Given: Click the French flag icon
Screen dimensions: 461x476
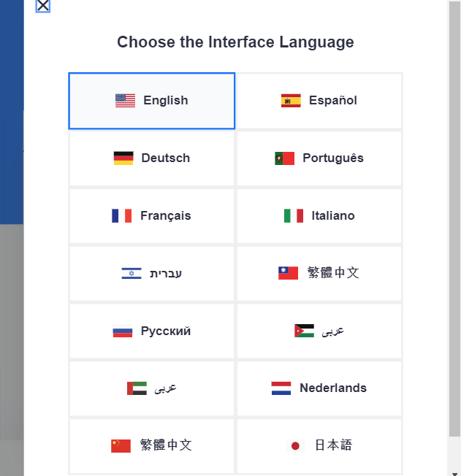Looking at the screenshot, I should [x=122, y=216].
